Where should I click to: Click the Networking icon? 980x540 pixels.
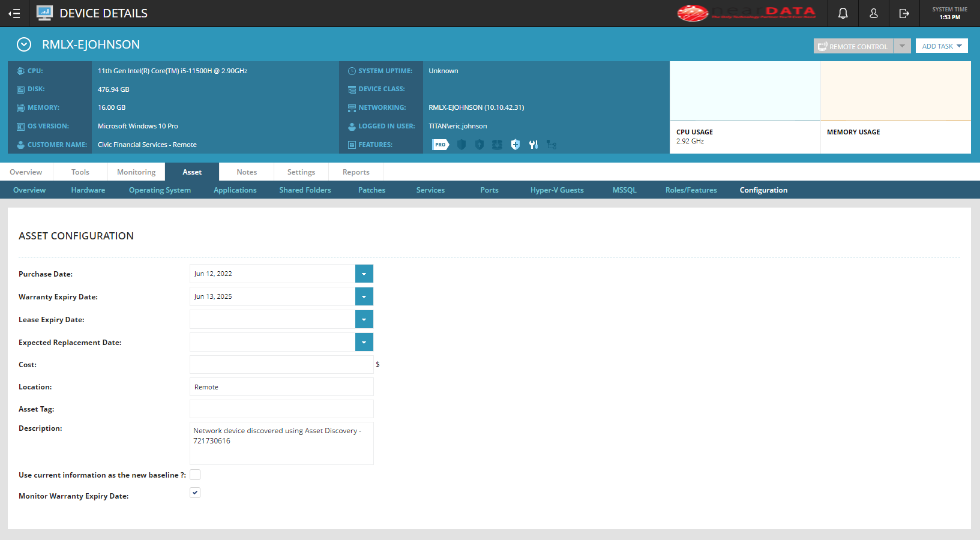click(x=352, y=108)
